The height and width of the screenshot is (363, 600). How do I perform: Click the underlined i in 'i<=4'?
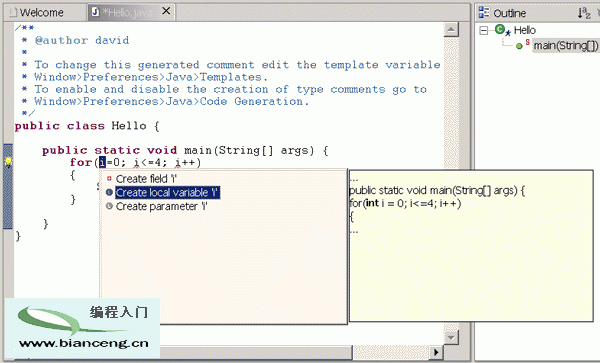click(137, 163)
